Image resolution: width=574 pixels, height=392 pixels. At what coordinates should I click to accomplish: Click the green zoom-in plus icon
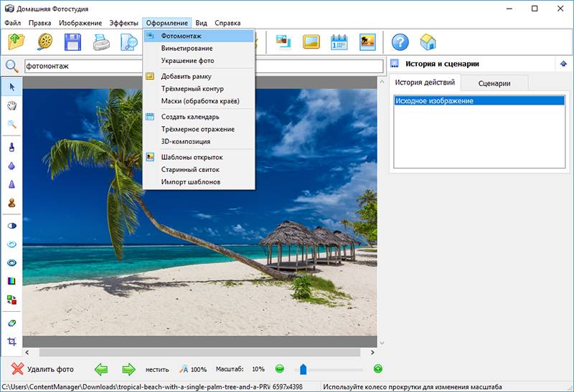[378, 369]
